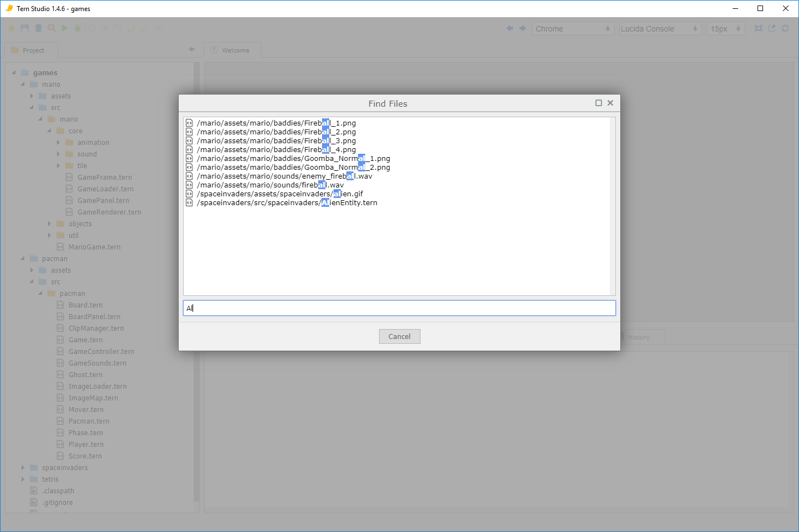Click the Find Files results scrollbar

click(x=613, y=206)
